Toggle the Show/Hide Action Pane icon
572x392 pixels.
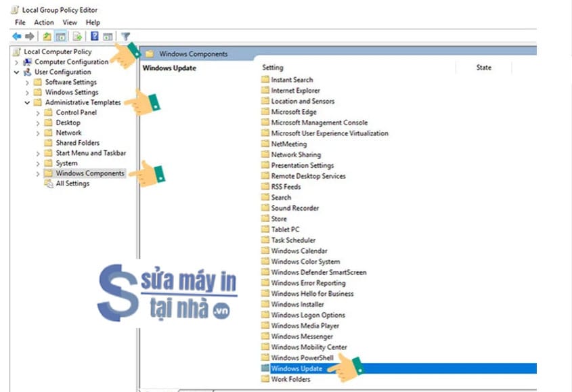coord(108,36)
